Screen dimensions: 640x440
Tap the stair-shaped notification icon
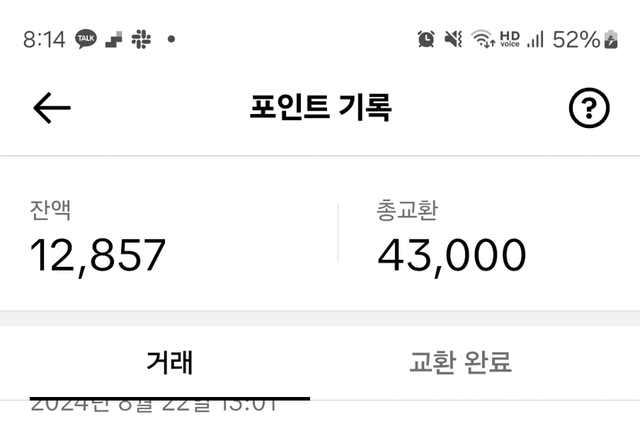[113, 39]
